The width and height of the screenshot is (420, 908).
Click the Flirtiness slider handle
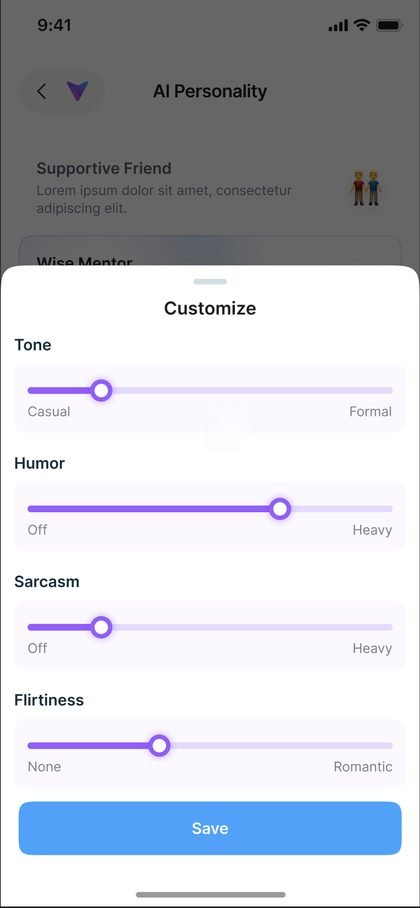(x=159, y=745)
